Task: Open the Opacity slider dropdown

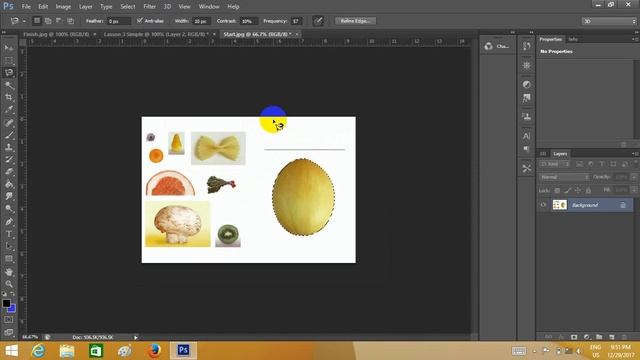Action: pyautogui.click(x=634, y=177)
